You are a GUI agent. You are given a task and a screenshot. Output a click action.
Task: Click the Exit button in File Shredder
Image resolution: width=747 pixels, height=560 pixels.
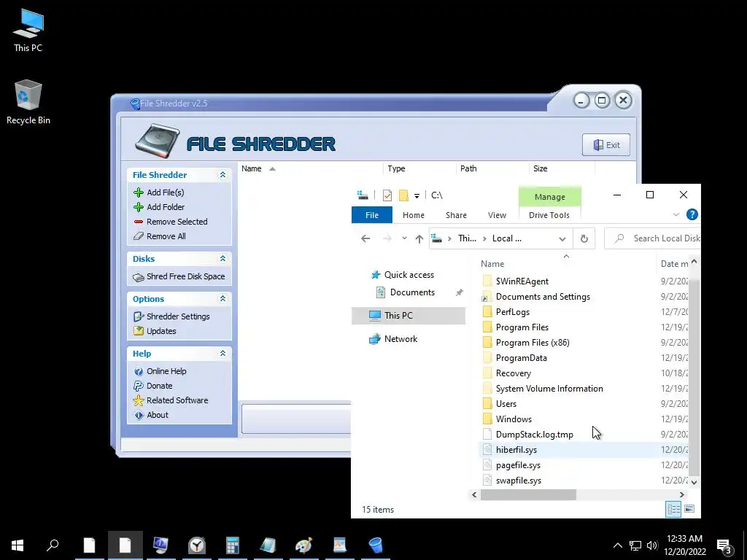pyautogui.click(x=606, y=145)
